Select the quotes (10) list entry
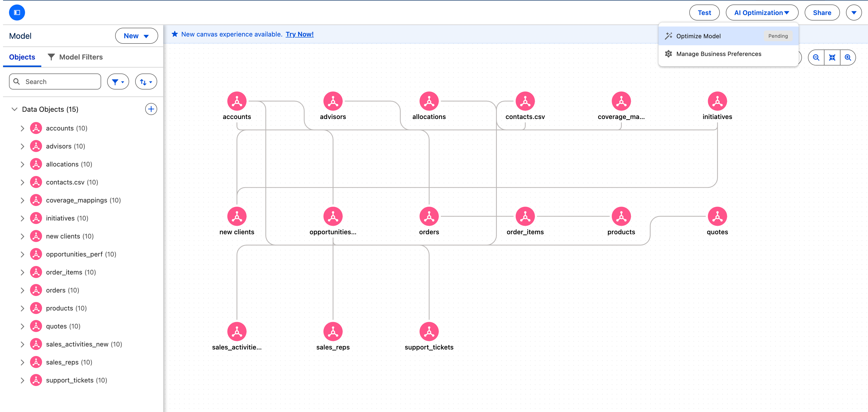 coord(63,326)
